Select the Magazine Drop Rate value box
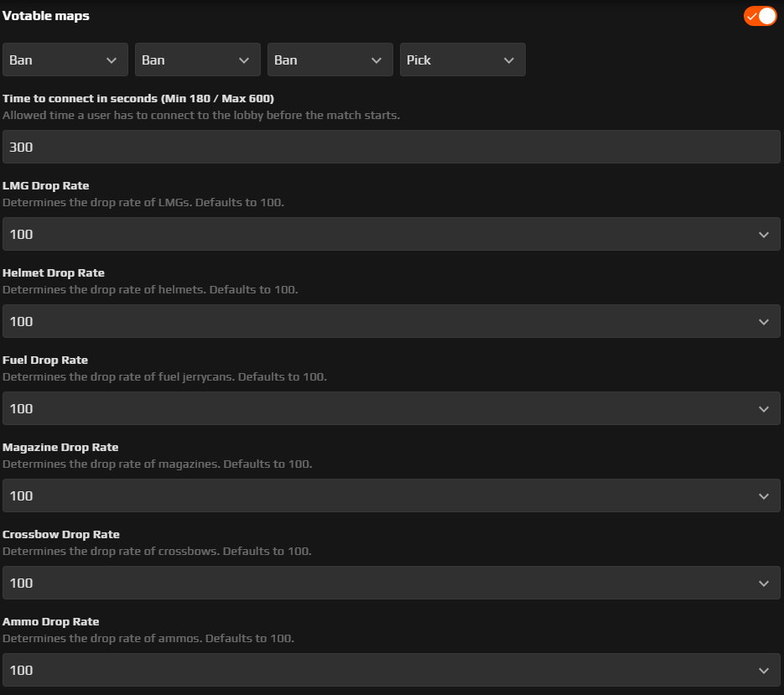This screenshot has height=695, width=784. click(391, 495)
